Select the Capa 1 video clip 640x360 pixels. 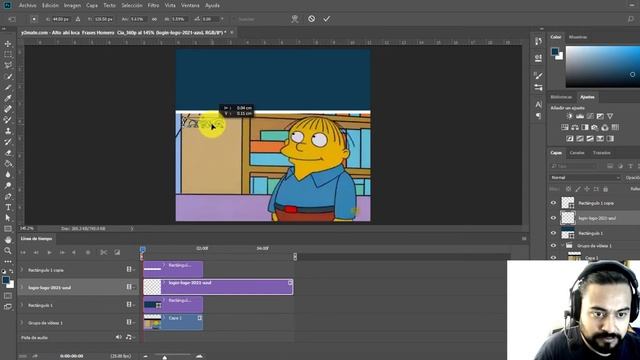click(x=173, y=322)
